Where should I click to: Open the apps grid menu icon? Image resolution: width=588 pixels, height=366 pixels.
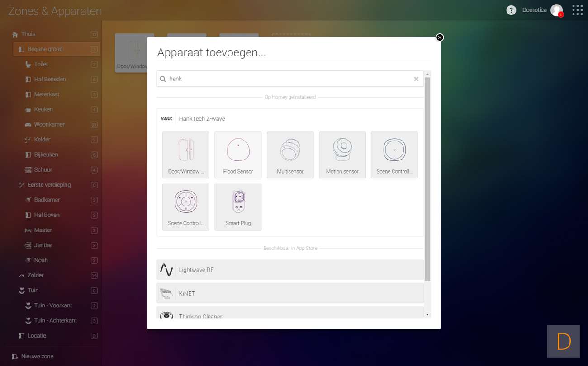click(577, 10)
